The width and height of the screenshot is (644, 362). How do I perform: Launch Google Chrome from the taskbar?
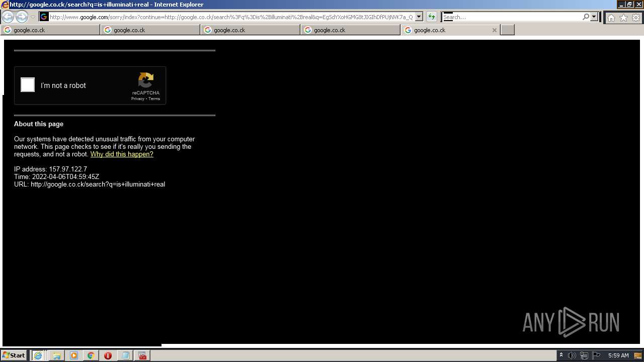(x=91, y=355)
